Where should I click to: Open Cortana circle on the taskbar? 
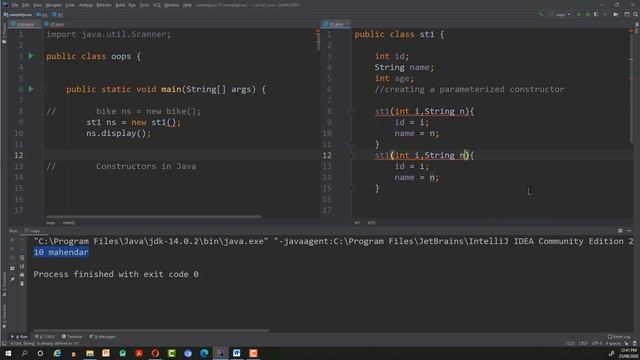(x=40, y=353)
